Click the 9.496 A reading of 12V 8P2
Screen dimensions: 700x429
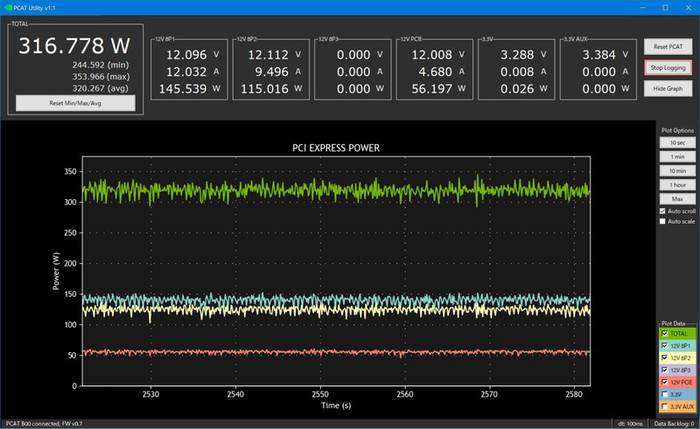(278, 72)
